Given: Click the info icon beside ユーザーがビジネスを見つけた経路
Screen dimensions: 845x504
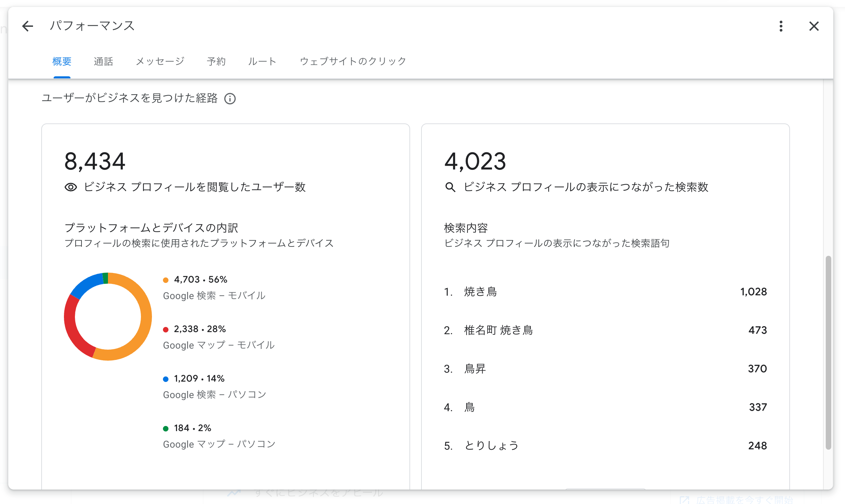Looking at the screenshot, I should (x=230, y=99).
